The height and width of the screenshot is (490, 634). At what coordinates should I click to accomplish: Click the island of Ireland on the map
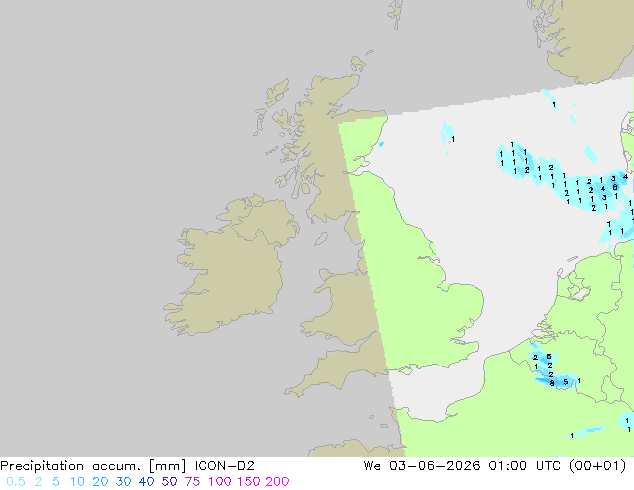pos(232,267)
